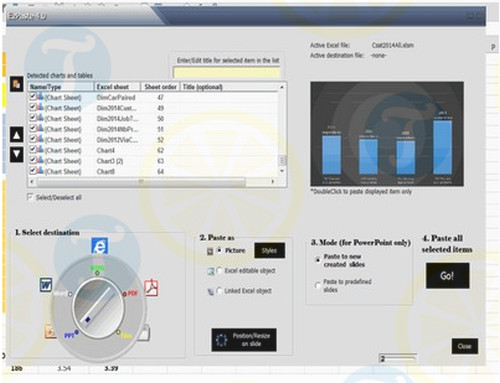This screenshot has width=500, height=383.
Task: Choose the Adobe PDF destination icon
Action: coord(151,288)
